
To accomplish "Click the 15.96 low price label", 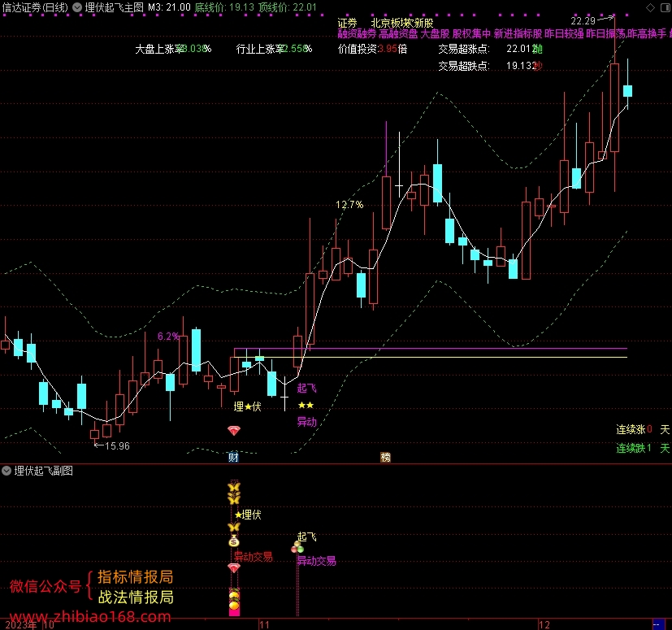I will [x=117, y=446].
